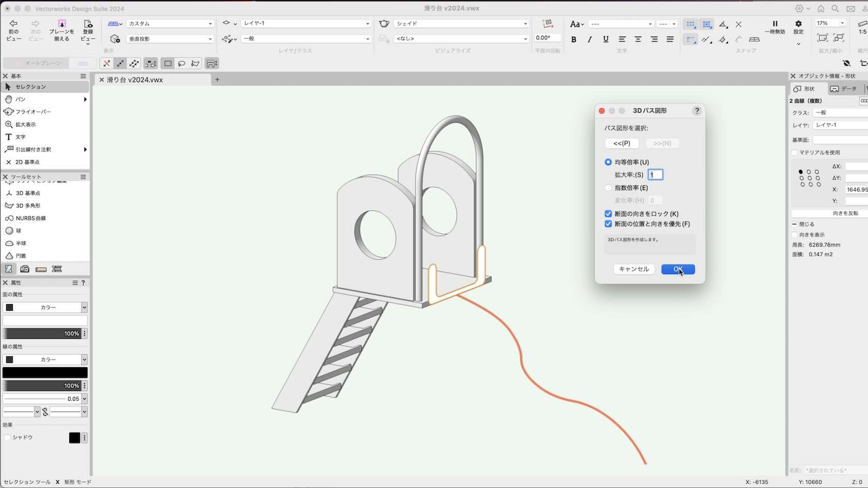Toggle the prioritize profile position checkbox

[x=608, y=224]
